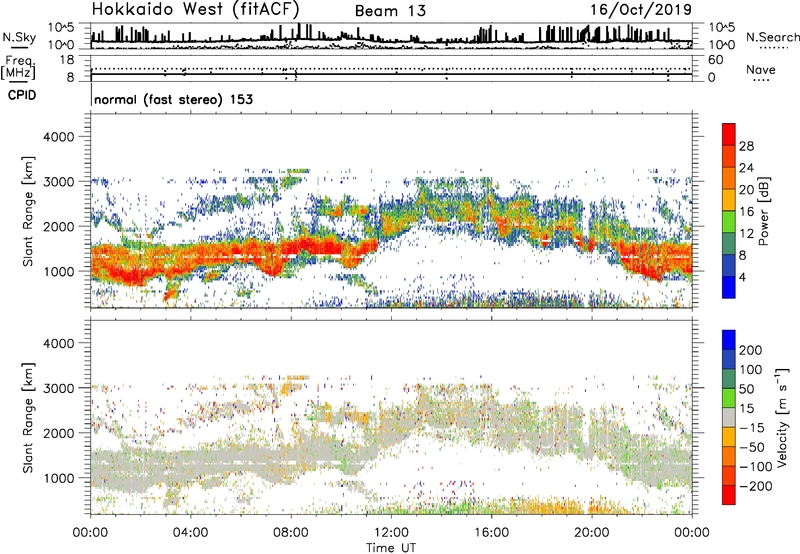Click the 'N.Sky' legend label
The image size is (800, 554).
(x=19, y=37)
